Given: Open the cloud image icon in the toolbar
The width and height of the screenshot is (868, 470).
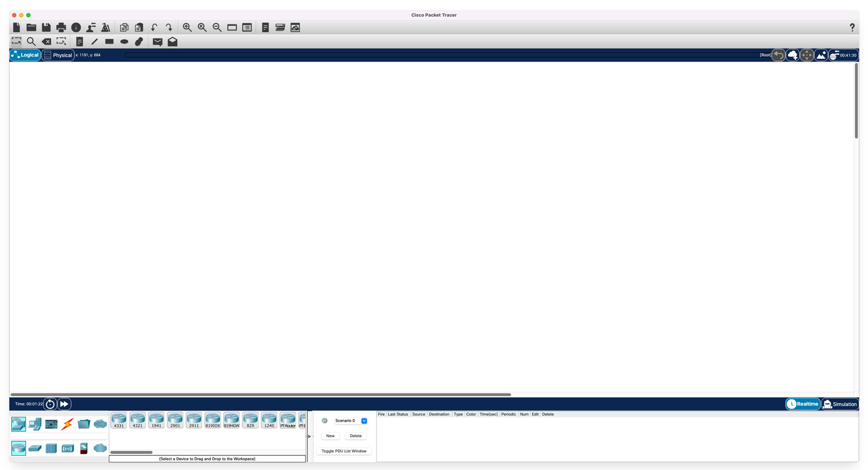Looking at the screenshot, I should point(295,27).
